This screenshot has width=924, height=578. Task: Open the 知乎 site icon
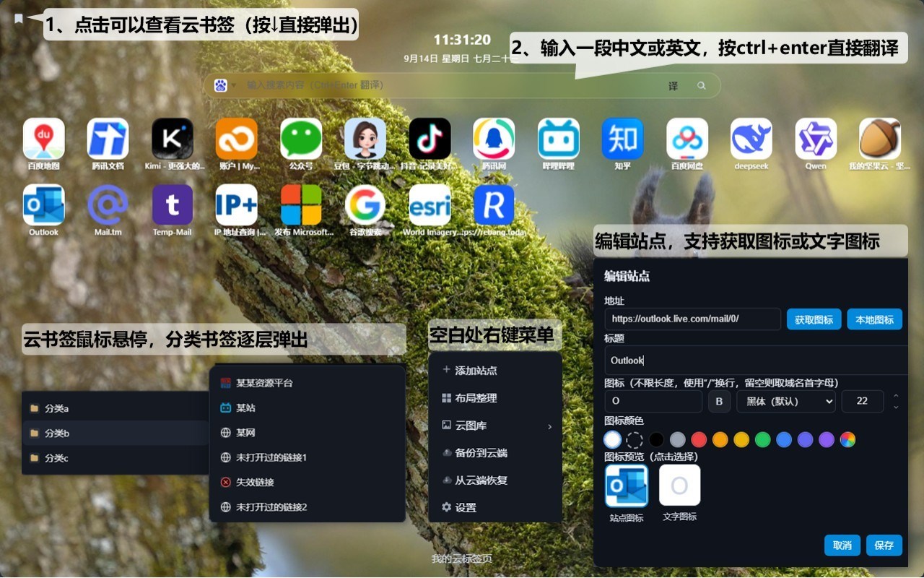(623, 139)
